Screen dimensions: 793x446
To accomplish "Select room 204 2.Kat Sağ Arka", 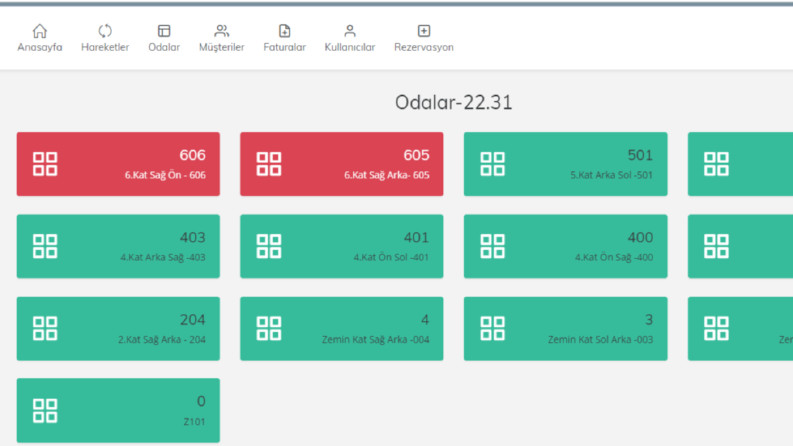I will pos(118,329).
